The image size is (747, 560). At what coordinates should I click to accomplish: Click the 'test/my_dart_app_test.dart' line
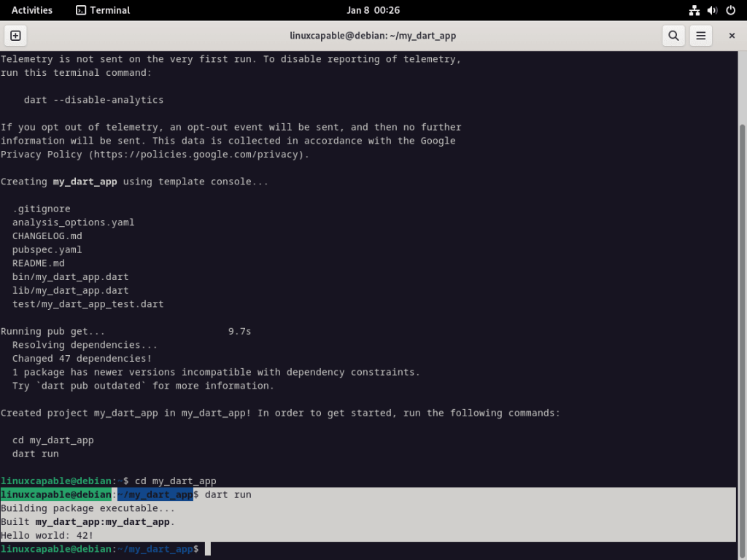coord(88,304)
